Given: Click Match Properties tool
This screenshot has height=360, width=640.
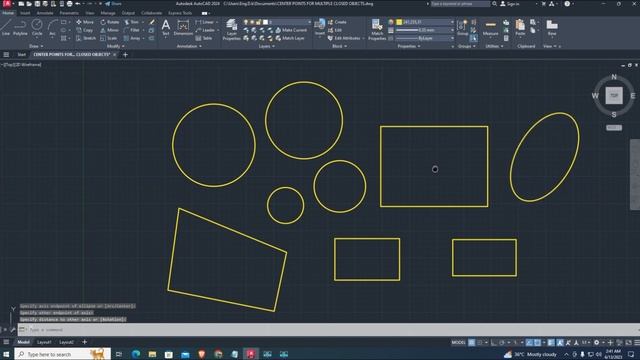Looking at the screenshot, I should [x=377, y=30].
